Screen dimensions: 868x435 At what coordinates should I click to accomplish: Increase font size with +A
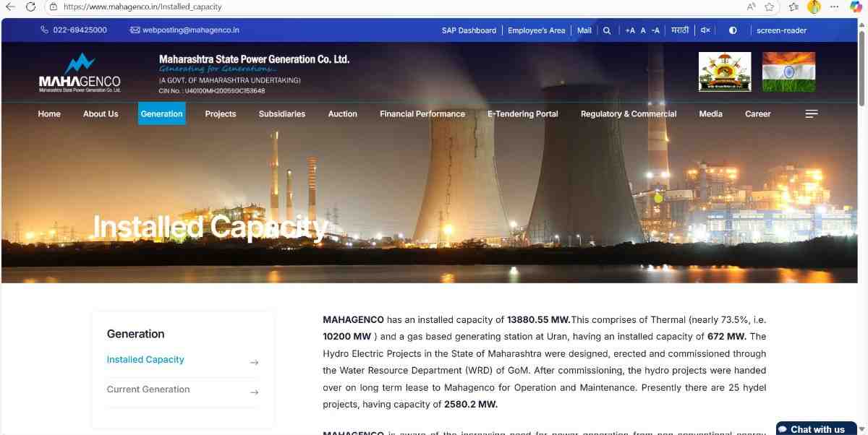tap(630, 30)
